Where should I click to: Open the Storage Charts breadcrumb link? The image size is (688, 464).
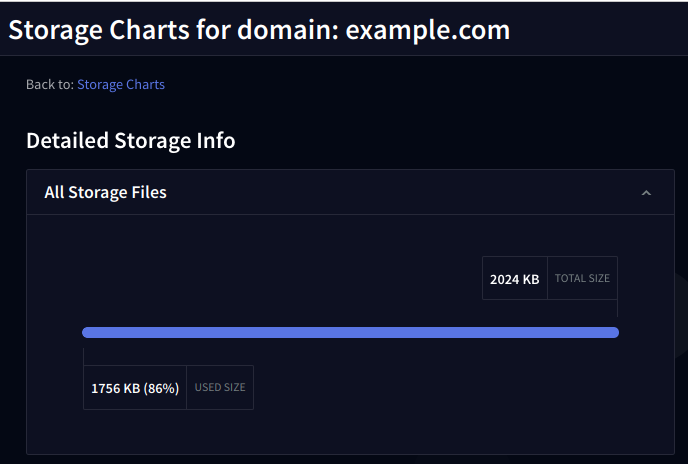pyautogui.click(x=121, y=85)
